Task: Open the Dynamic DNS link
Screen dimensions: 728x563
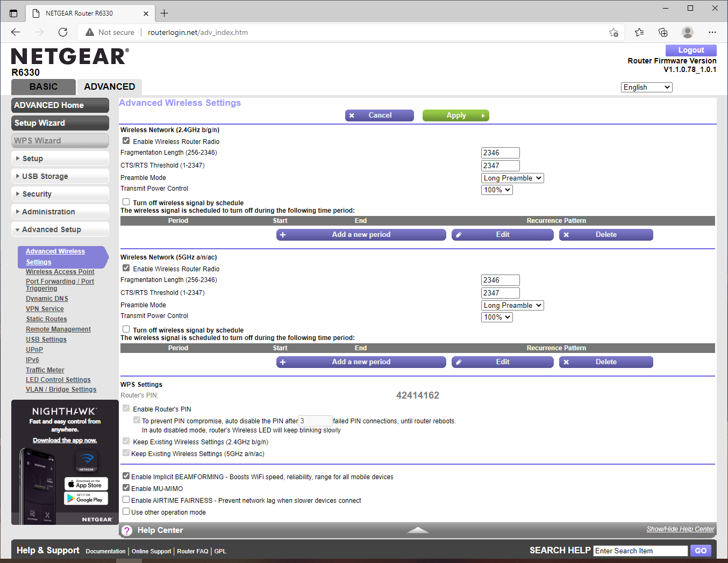Action: coord(47,299)
